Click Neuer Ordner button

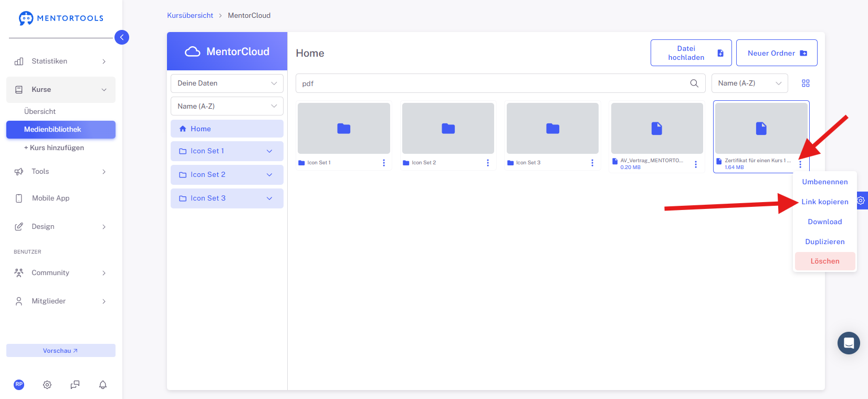point(777,53)
